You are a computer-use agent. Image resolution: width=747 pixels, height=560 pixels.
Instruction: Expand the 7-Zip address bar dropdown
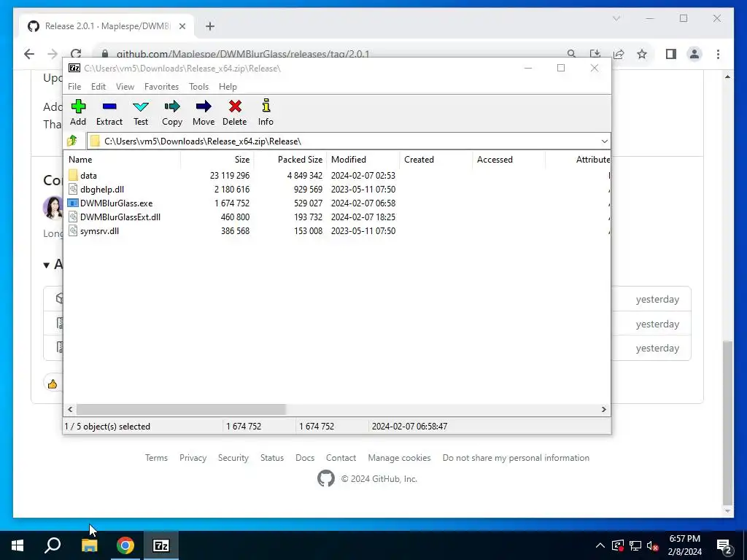[604, 141]
